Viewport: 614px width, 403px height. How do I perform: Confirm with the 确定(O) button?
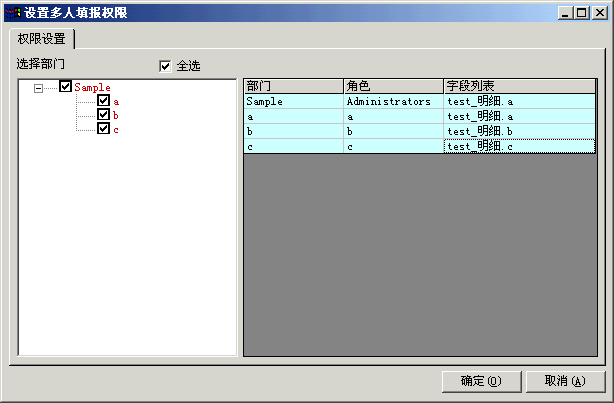[x=482, y=381]
